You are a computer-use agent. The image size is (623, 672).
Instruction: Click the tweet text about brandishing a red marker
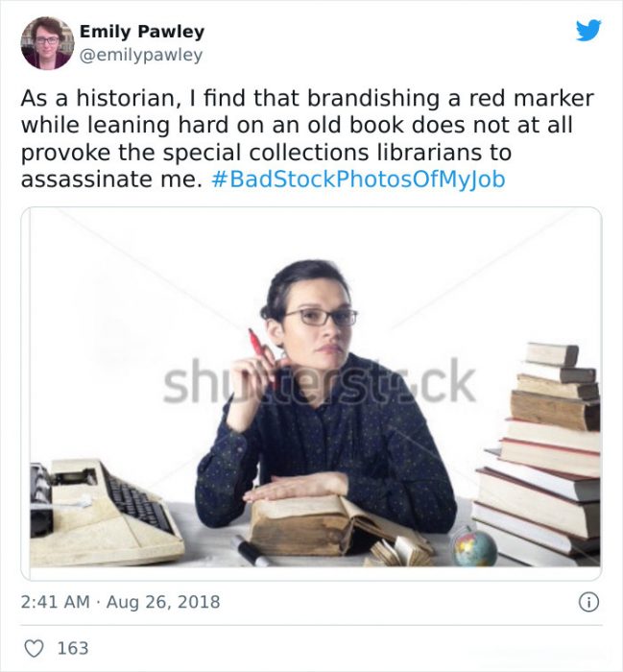pyautogui.click(x=307, y=138)
